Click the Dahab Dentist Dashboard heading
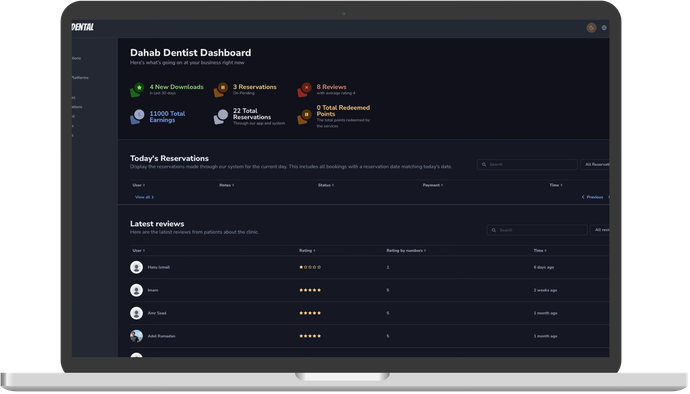Viewport: 690px width, 394px height. (191, 53)
